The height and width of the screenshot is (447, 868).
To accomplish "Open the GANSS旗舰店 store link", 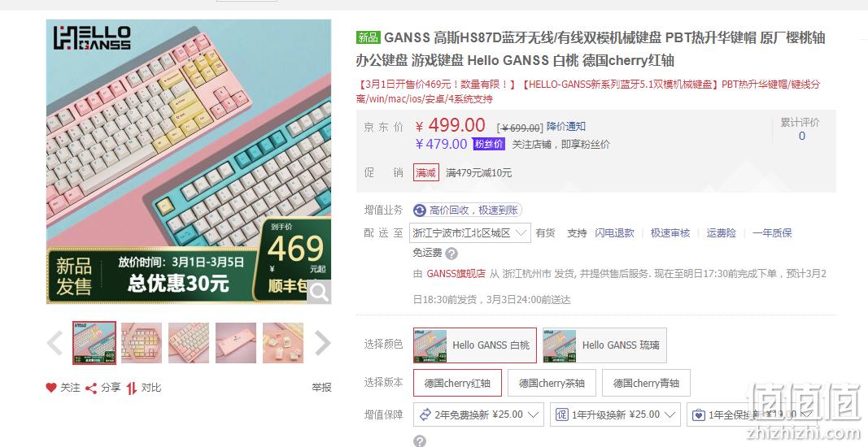I will 456,273.
